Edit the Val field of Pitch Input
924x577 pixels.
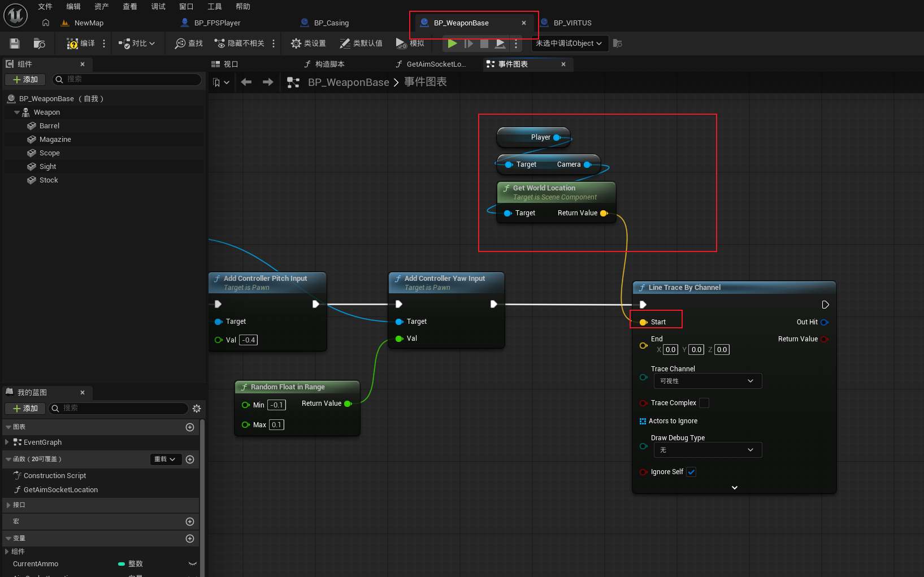249,340
